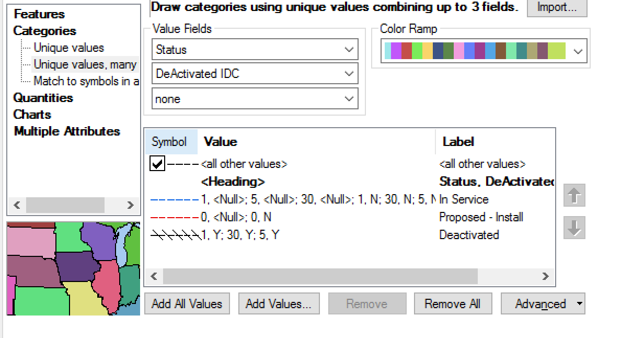The image size is (644, 338).
Task: Move selected value down with arrow icon
Action: coord(574,228)
